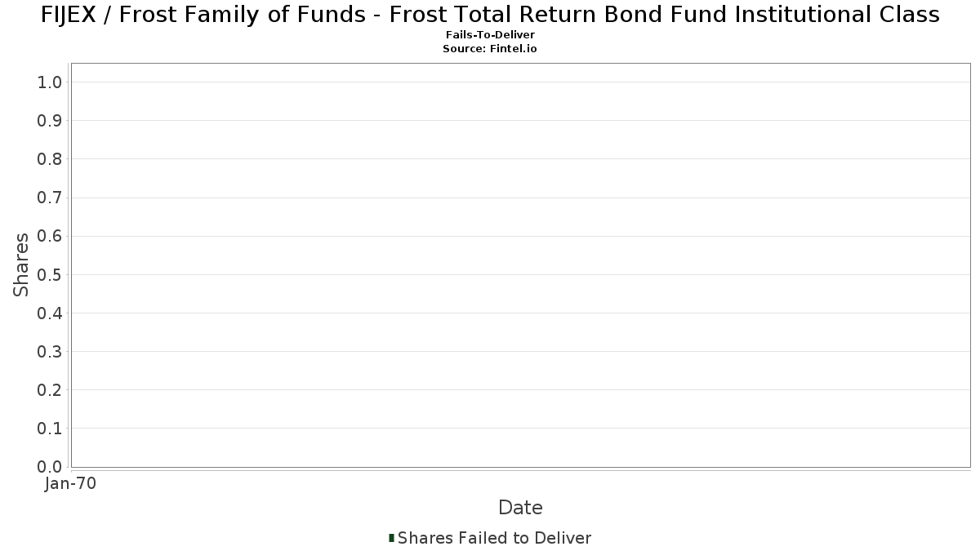Click the "Shares Failed to Deliver" legend label
The height and width of the screenshot is (551, 980).
click(494, 538)
